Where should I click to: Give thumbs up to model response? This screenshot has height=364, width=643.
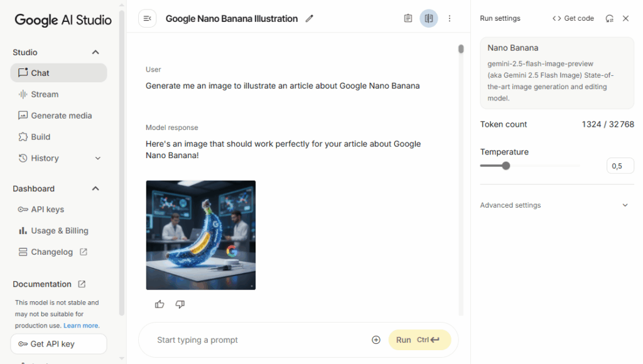(x=159, y=304)
